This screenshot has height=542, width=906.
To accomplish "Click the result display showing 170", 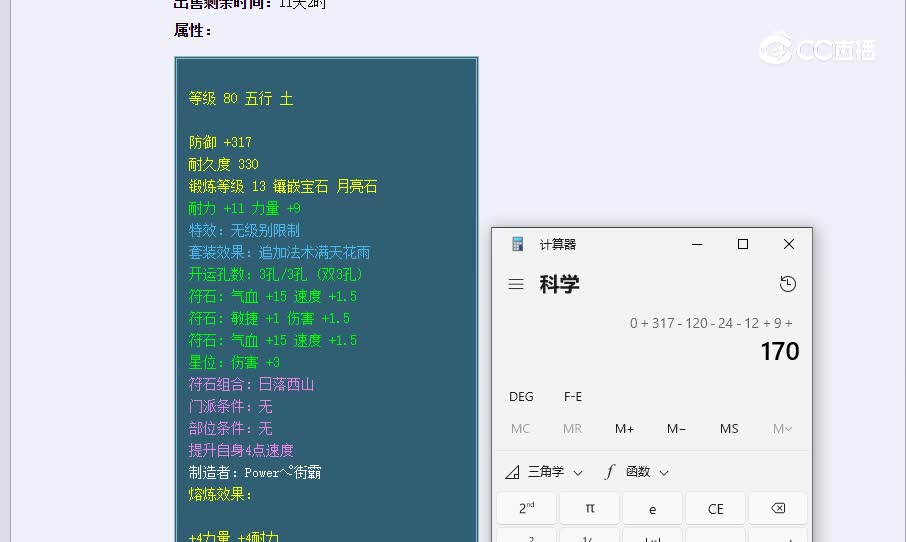I will pyautogui.click(x=779, y=351).
